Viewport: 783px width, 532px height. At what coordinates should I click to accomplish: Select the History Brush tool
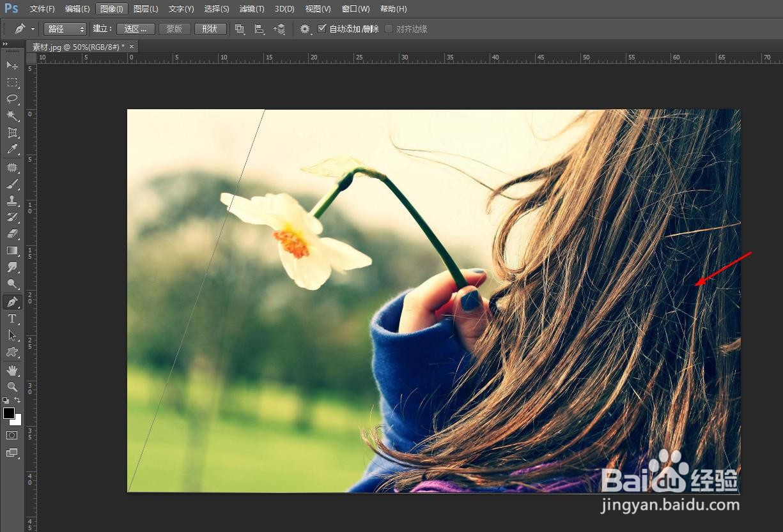[x=12, y=217]
